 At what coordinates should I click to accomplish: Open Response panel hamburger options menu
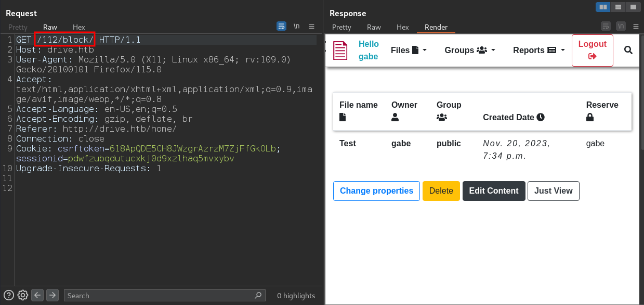(x=636, y=26)
